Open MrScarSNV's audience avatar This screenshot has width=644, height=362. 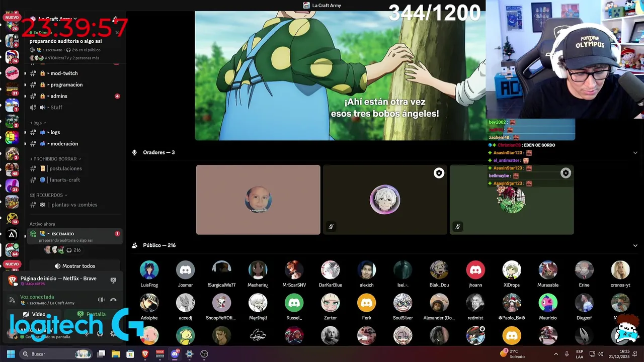(x=294, y=270)
